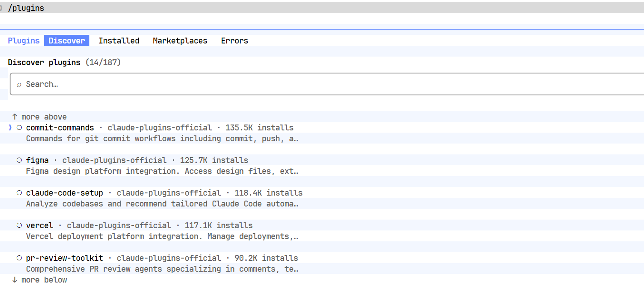Click '125.7K installs' text
This screenshot has width=644, height=283.
pyautogui.click(x=214, y=160)
